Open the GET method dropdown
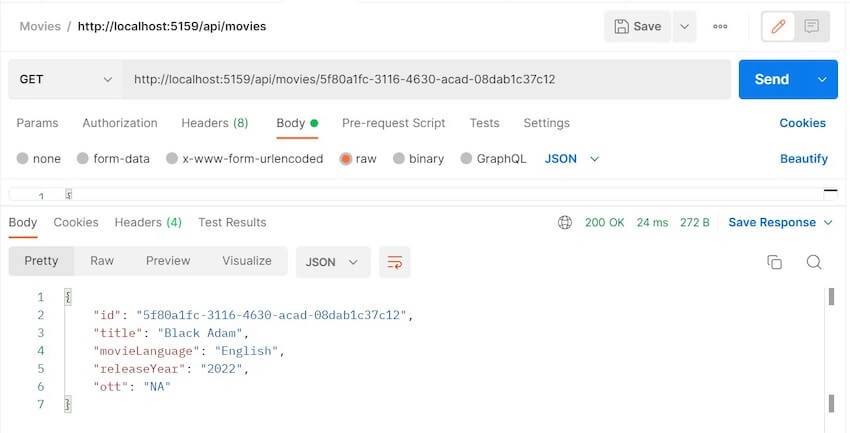 tap(65, 79)
